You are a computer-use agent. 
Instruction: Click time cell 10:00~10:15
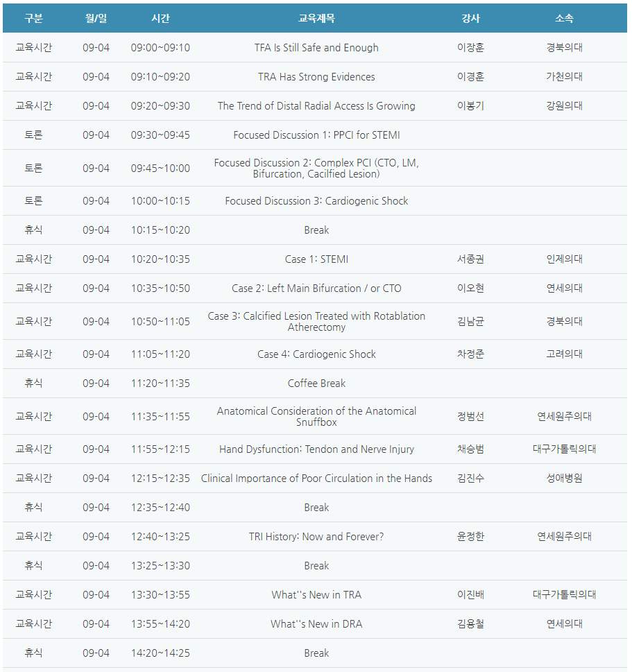[x=160, y=201]
